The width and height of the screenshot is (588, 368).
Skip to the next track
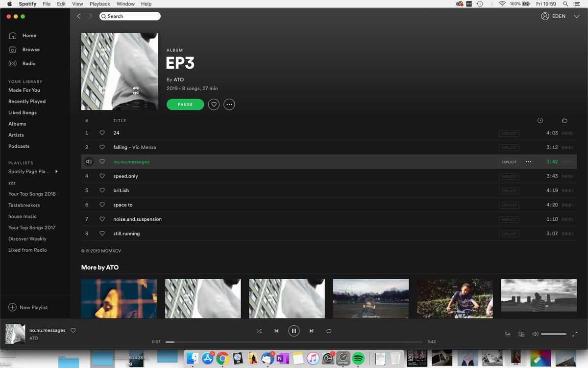click(311, 331)
